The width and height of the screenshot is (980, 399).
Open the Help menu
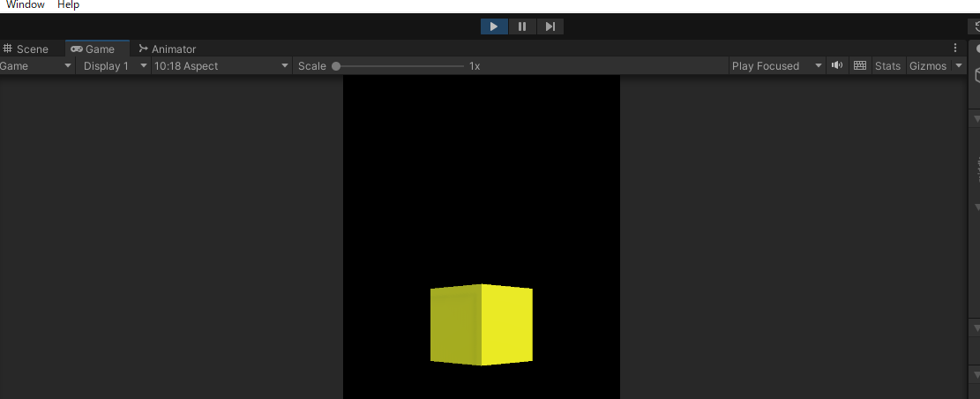click(68, 5)
